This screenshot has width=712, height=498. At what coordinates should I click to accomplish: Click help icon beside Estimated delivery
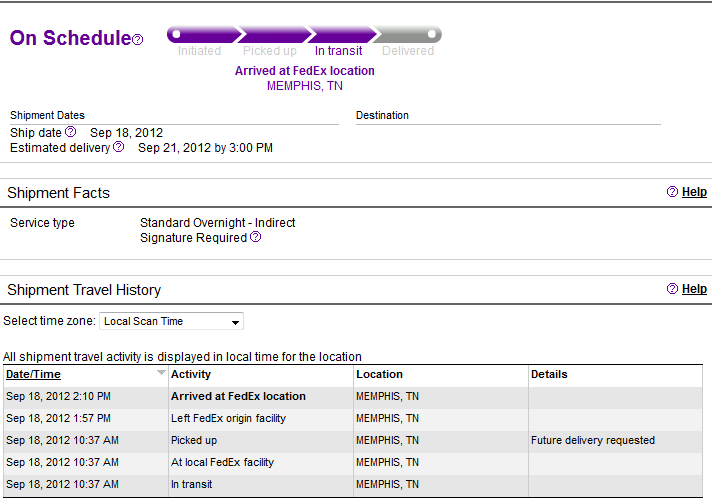(119, 147)
